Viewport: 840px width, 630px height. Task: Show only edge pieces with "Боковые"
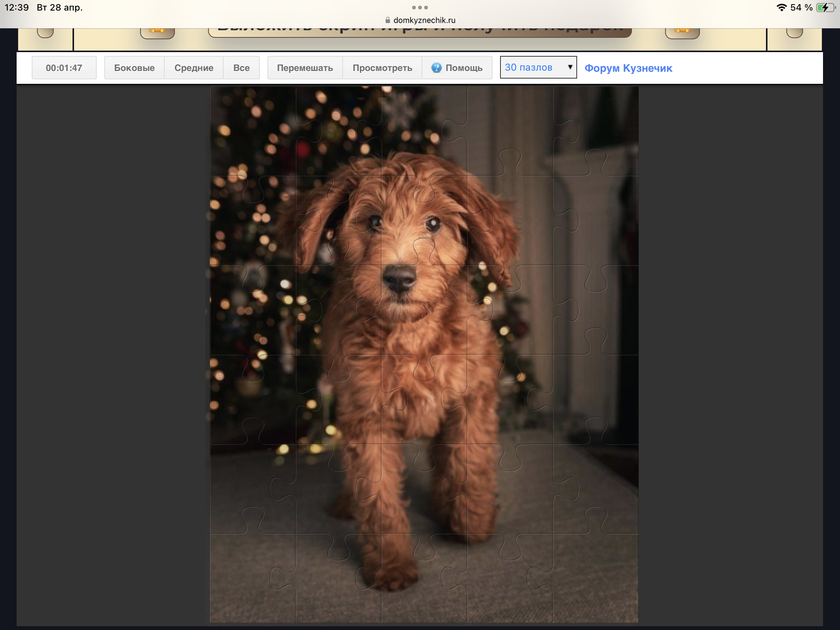tap(134, 68)
